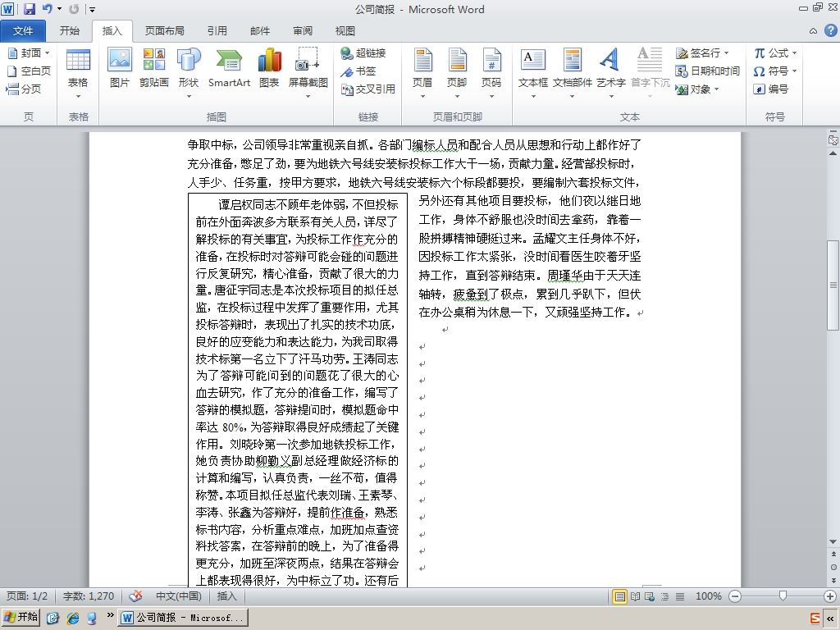
Task: Save the document from quick access toolbar
Action: [30, 8]
